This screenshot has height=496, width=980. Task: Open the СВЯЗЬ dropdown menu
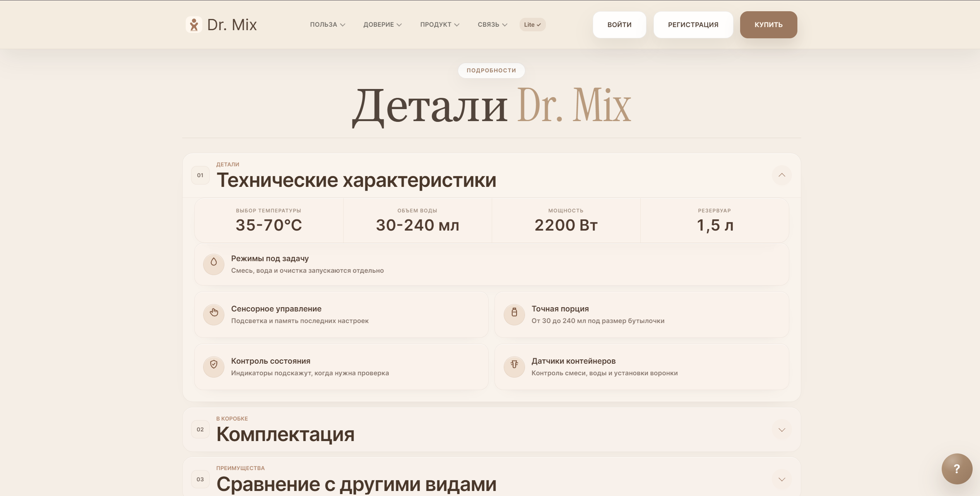coord(492,25)
